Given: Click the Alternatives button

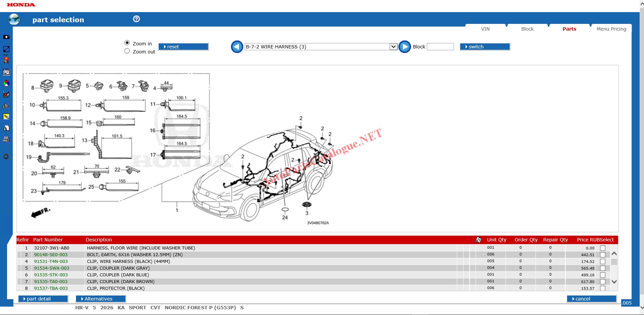Looking at the screenshot, I should 100,299.
